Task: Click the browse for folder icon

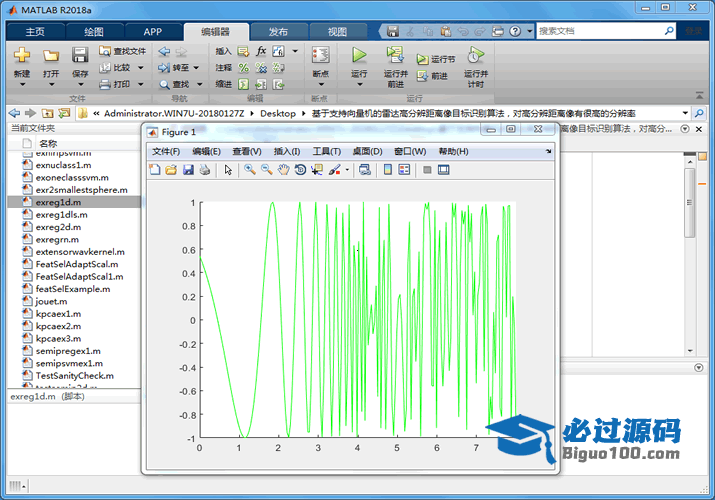Action: pyautogui.click(x=64, y=113)
